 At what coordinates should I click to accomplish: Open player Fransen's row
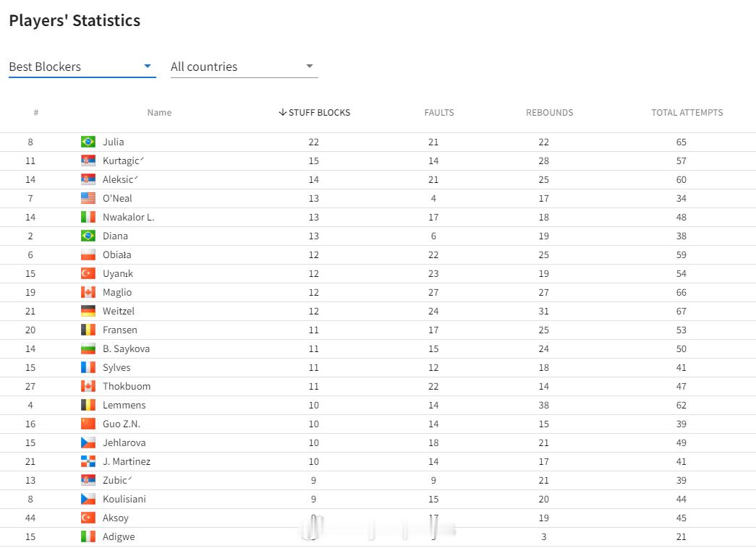(x=378, y=330)
